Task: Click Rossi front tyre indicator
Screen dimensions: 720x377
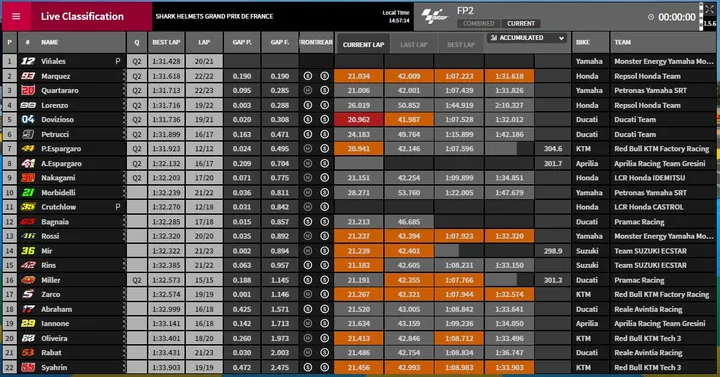Action: 308,236
